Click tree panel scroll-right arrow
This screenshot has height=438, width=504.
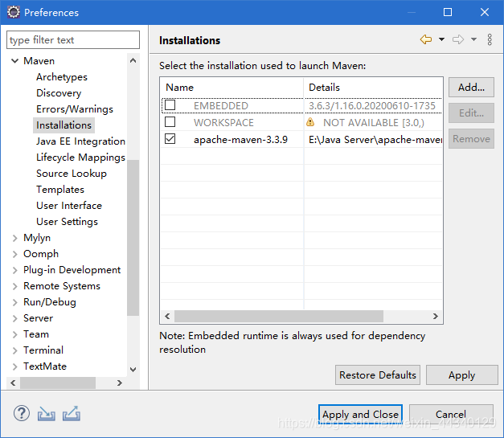120,383
